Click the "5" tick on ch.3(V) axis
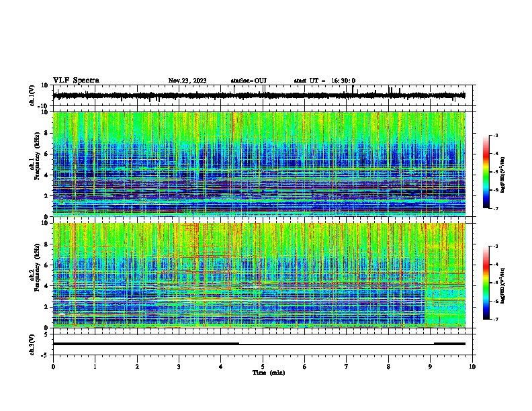Image resolution: width=532 pixels, height=411 pixels. pyautogui.click(x=46, y=334)
